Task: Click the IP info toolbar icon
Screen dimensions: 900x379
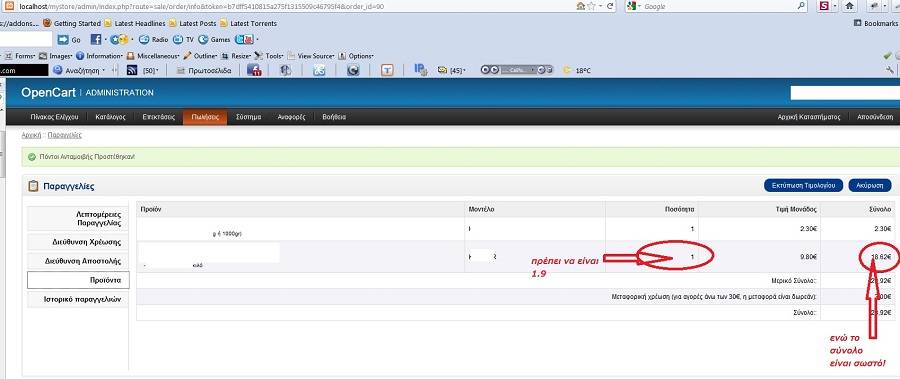Action: (421, 70)
